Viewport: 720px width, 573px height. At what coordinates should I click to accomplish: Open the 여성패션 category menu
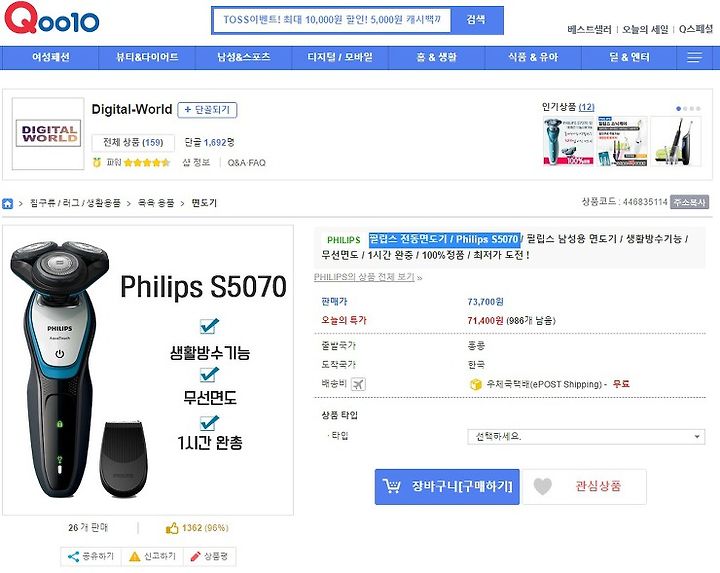tap(51, 57)
